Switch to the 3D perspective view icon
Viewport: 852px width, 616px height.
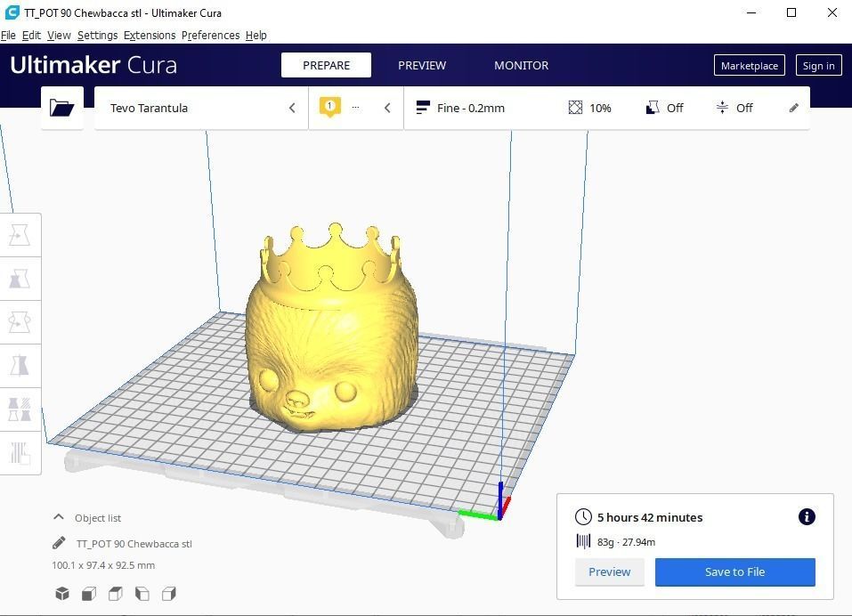[x=62, y=593]
